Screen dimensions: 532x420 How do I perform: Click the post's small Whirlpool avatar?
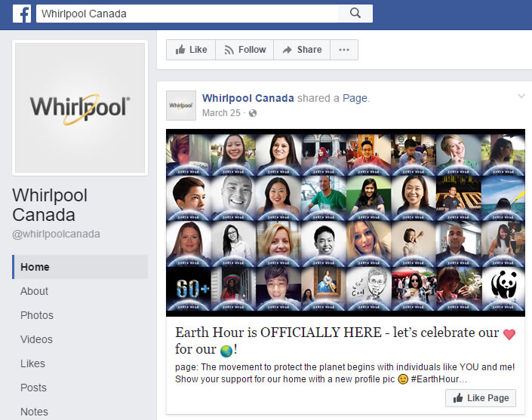pos(181,106)
